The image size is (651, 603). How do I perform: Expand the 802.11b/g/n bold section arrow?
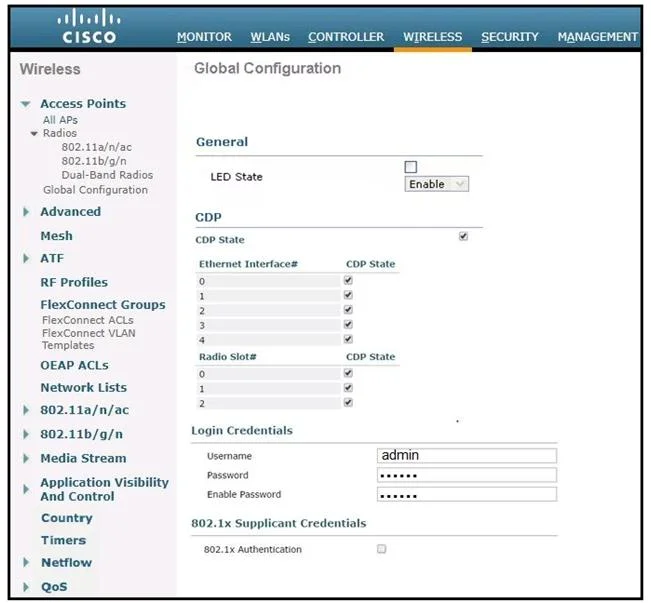coord(26,434)
